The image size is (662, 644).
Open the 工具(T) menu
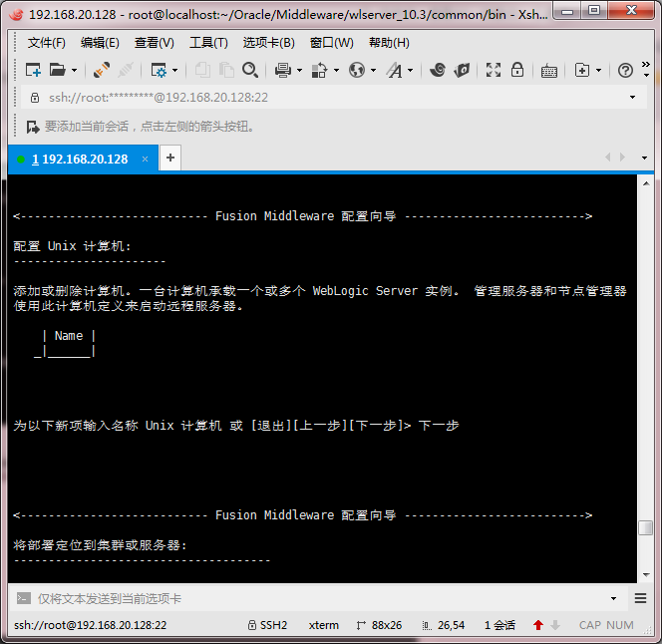point(208,43)
